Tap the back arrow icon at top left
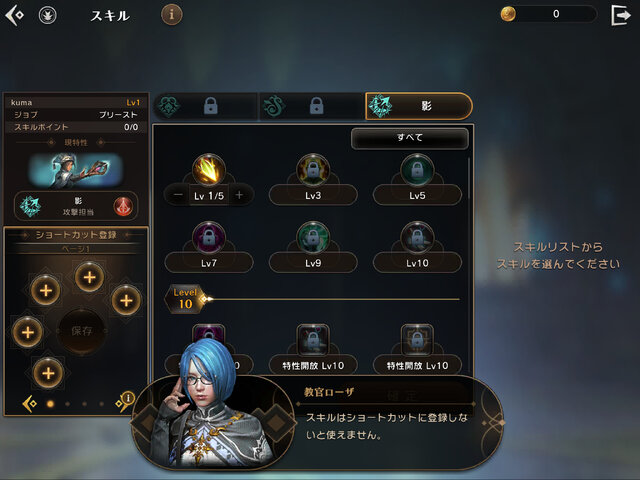Image resolution: width=640 pixels, height=480 pixels. point(15,15)
